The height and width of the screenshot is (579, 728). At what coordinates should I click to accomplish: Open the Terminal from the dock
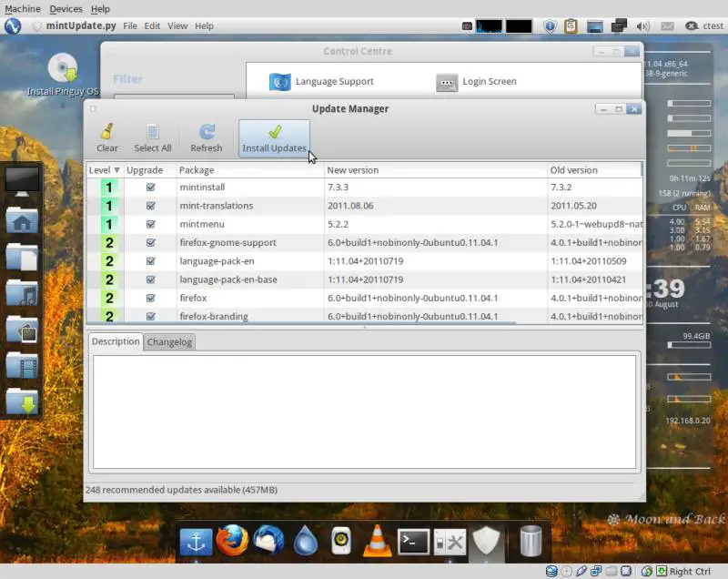(x=413, y=542)
